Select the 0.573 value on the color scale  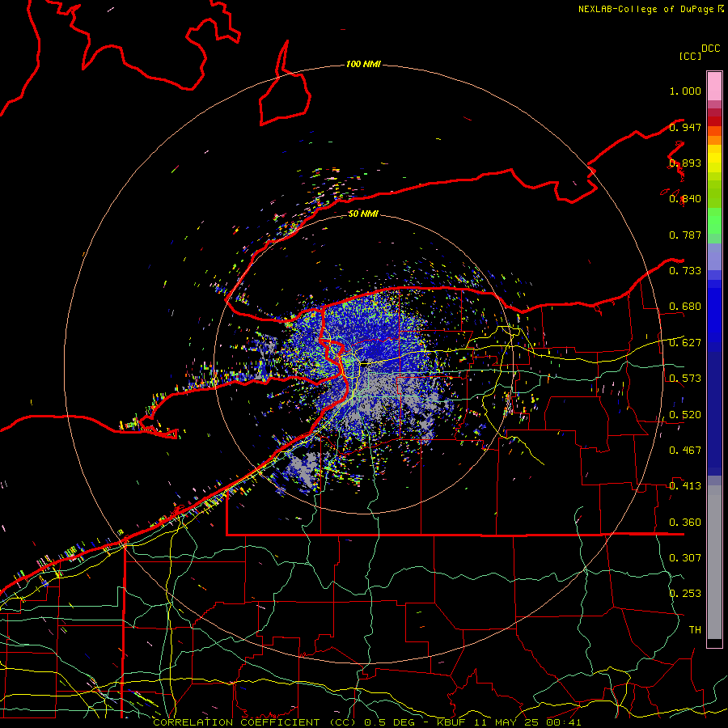(685, 379)
